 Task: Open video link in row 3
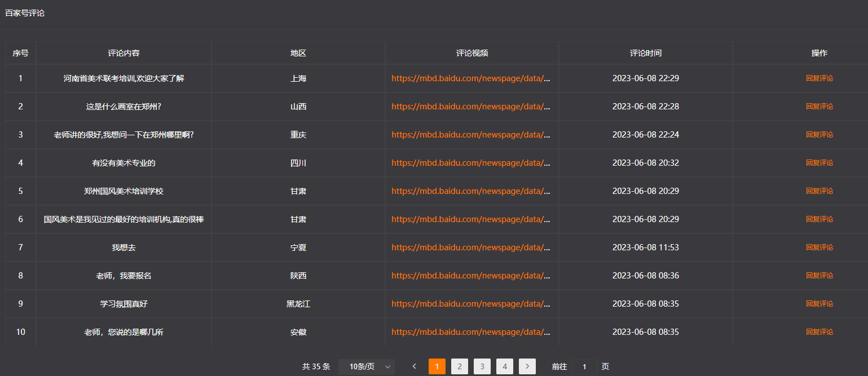(x=471, y=135)
